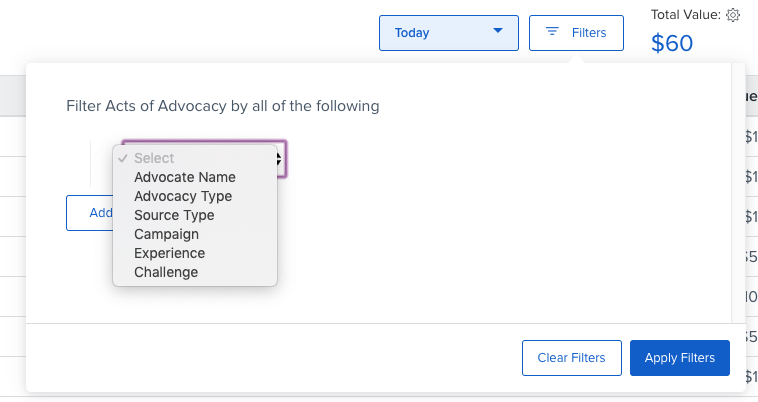Image resolution: width=758 pixels, height=402 pixels.
Task: Click the Today dropdown caret arrow
Action: (498, 32)
